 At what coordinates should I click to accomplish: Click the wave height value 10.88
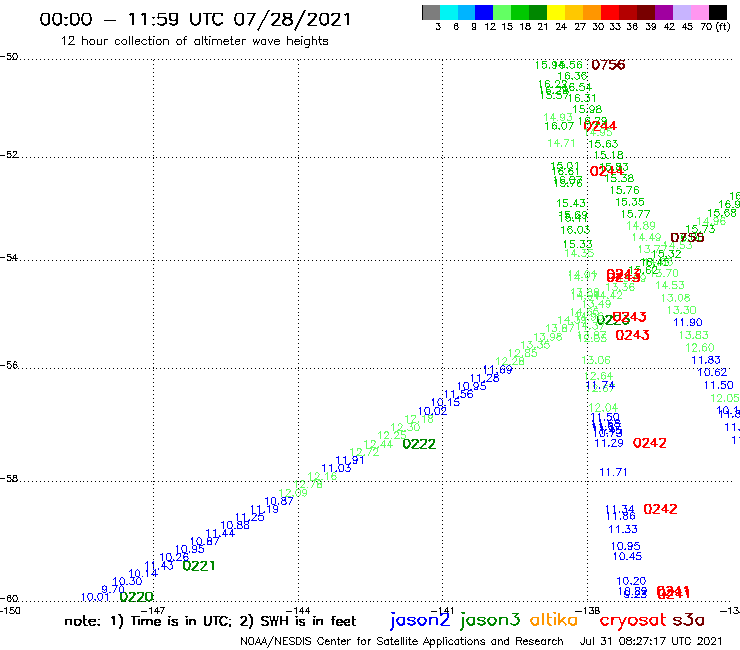(x=235, y=525)
